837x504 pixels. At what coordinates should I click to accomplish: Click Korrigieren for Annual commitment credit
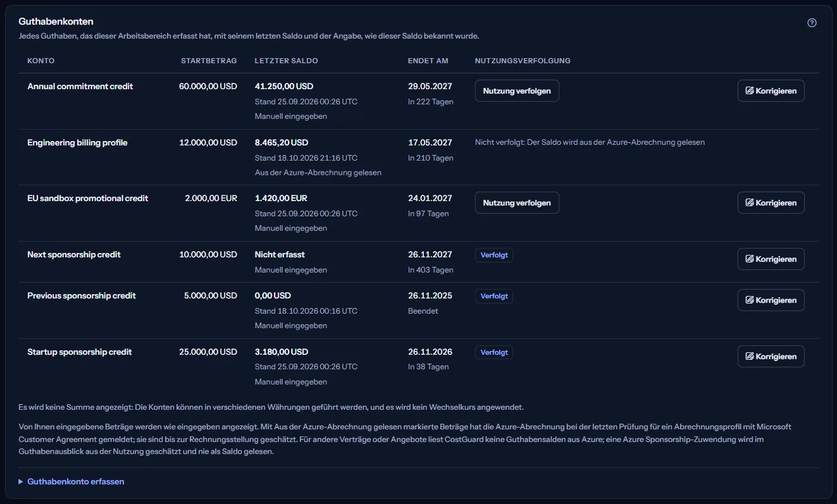click(771, 91)
